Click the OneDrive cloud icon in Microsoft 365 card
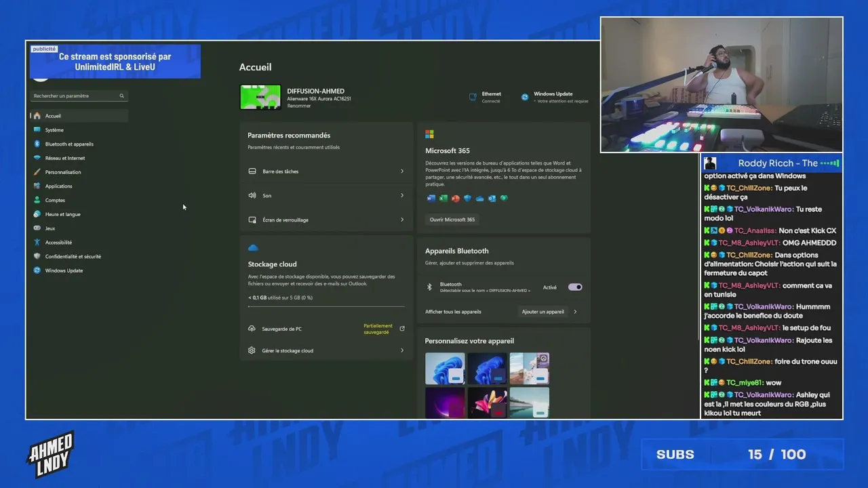Image resolution: width=868 pixels, height=488 pixels. pyautogui.click(x=479, y=199)
